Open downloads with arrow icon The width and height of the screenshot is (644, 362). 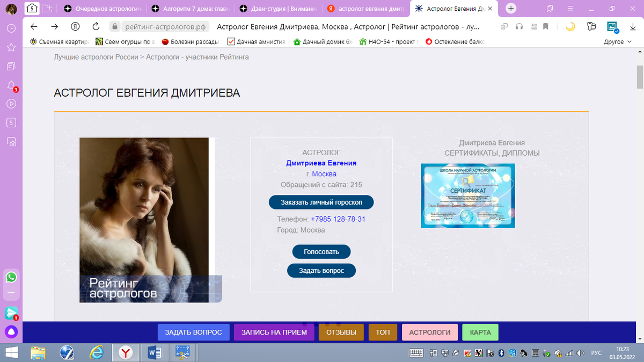click(633, 25)
